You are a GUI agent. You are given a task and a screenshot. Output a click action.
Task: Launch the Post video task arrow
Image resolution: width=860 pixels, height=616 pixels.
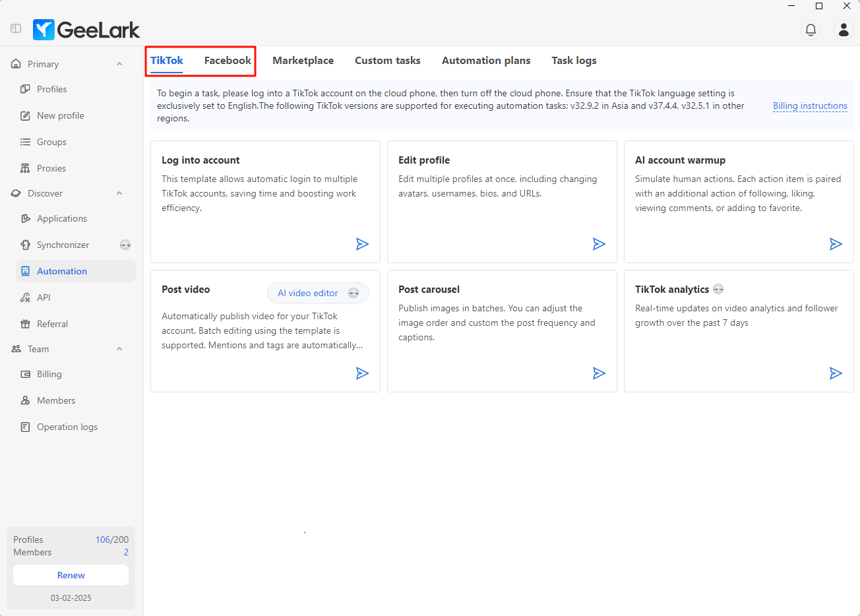[x=362, y=373]
